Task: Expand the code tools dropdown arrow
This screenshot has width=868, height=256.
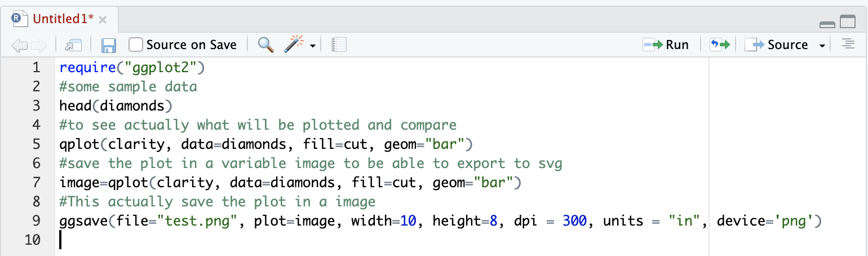Action: tap(312, 46)
